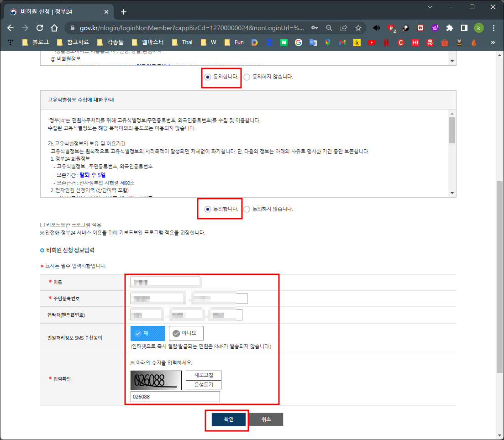The width and height of the screenshot is (504, 440).
Task: Click the tab search chevron in title bar
Action: pyautogui.click(x=430, y=7)
